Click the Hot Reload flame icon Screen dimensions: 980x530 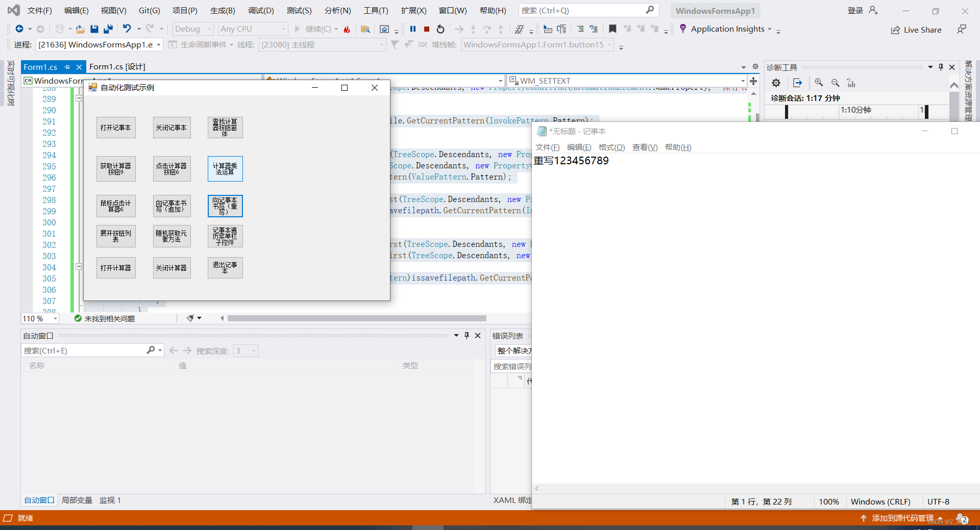(x=347, y=29)
